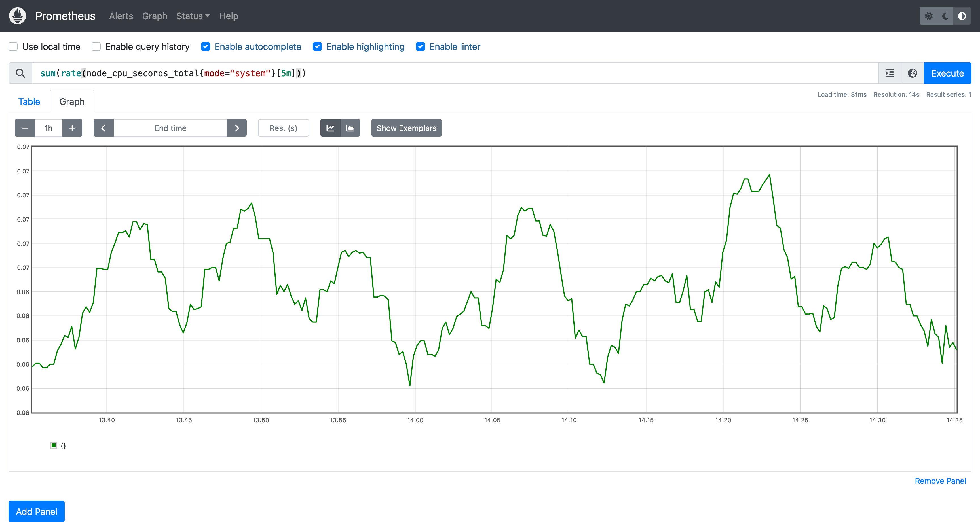The height and width of the screenshot is (522, 980).
Task: Click the green legend color swatch
Action: pos(54,445)
